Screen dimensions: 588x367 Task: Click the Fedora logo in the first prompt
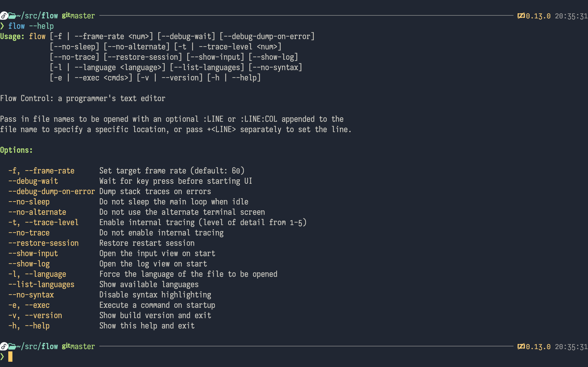coord(4,16)
